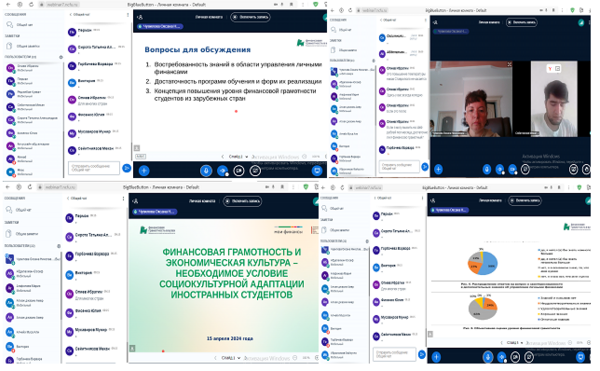Screen dimensions: 600x371
Task: Toggle audio button in discussion-questions window
Action: point(222,171)
